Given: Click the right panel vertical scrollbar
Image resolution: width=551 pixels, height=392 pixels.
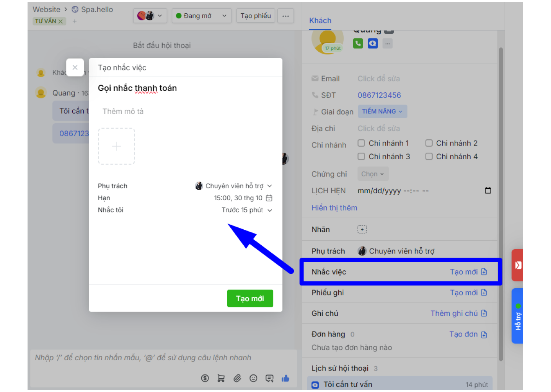Looking at the screenshot, I should [501, 203].
